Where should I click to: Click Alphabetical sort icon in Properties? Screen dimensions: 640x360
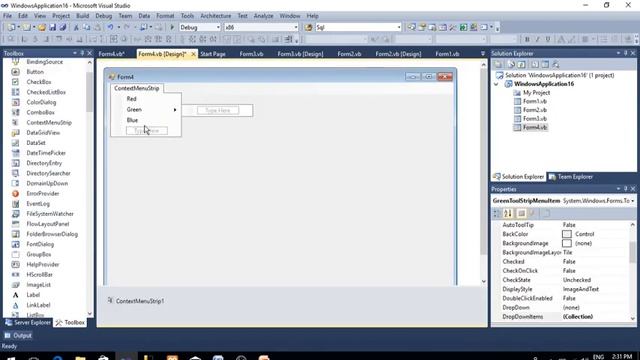pyautogui.click(x=508, y=213)
